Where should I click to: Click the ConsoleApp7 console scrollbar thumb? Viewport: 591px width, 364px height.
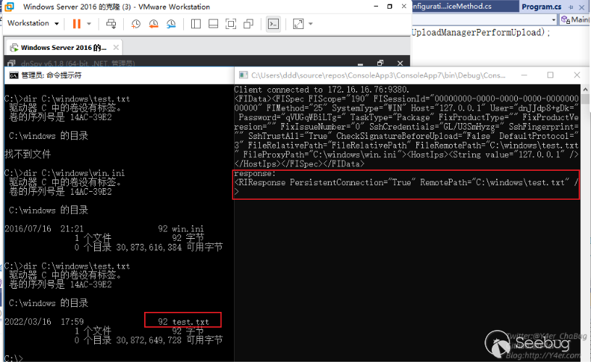click(x=585, y=99)
